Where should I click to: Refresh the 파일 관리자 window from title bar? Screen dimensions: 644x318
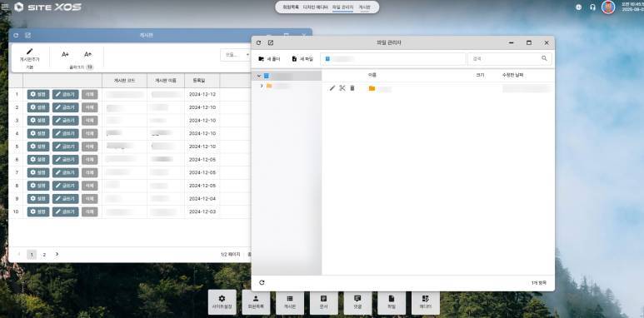[259, 42]
